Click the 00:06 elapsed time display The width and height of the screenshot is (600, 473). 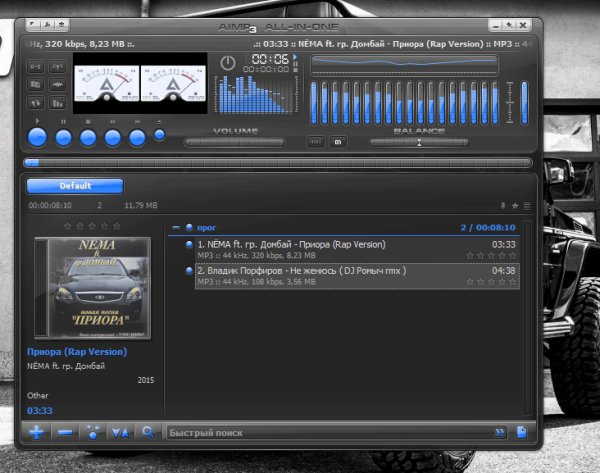coord(270,59)
